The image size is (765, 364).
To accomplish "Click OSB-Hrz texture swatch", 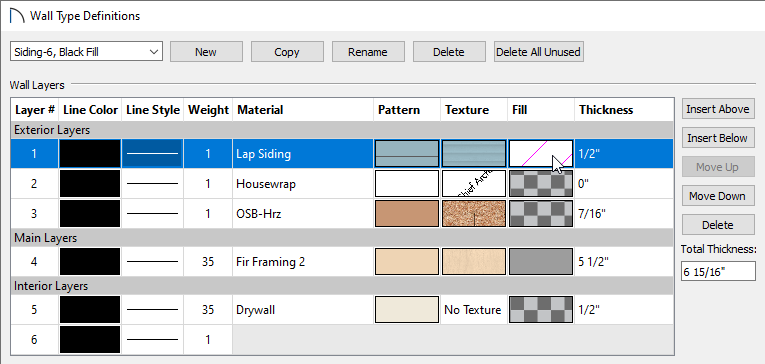I will 474,213.
